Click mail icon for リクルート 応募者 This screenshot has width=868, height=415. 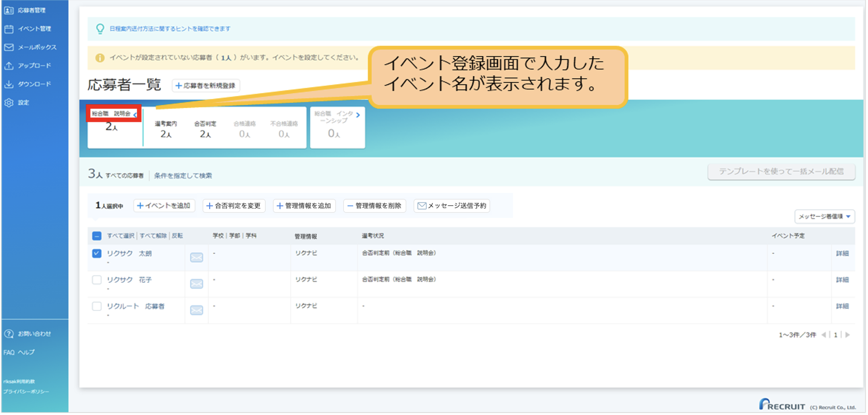(x=197, y=310)
